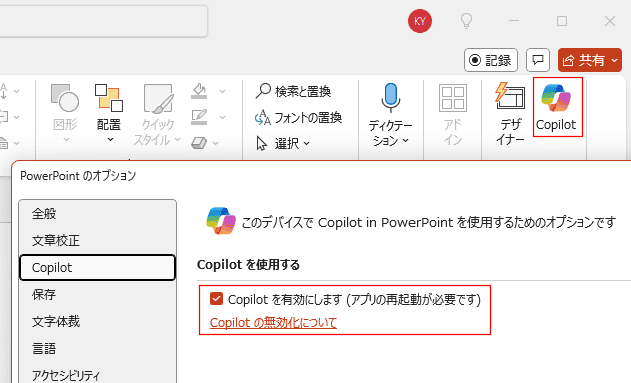Open the Arrange (配置) menu
Screen dimensions: 631x383
click(x=109, y=113)
